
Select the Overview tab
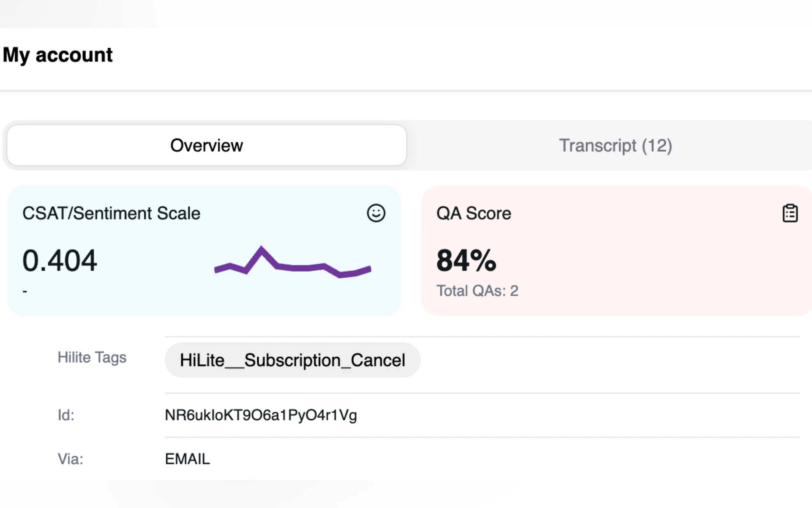click(207, 146)
